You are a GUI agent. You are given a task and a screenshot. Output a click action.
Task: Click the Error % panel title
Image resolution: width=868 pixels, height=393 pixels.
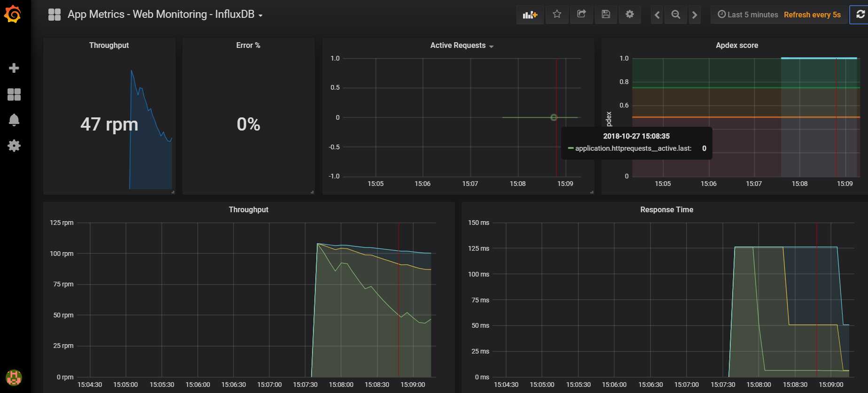pyautogui.click(x=248, y=45)
